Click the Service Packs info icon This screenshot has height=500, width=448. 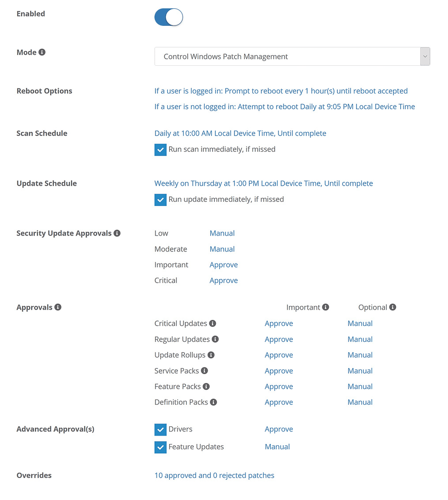click(x=204, y=370)
